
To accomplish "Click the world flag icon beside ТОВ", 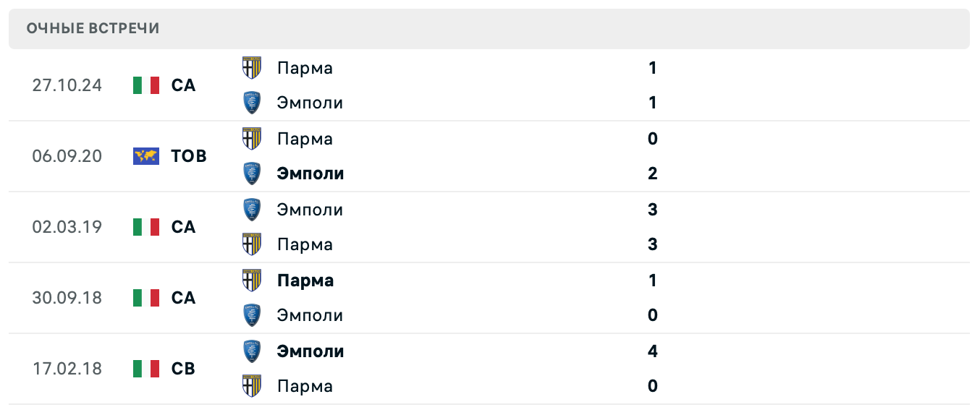I will pyautogui.click(x=146, y=156).
